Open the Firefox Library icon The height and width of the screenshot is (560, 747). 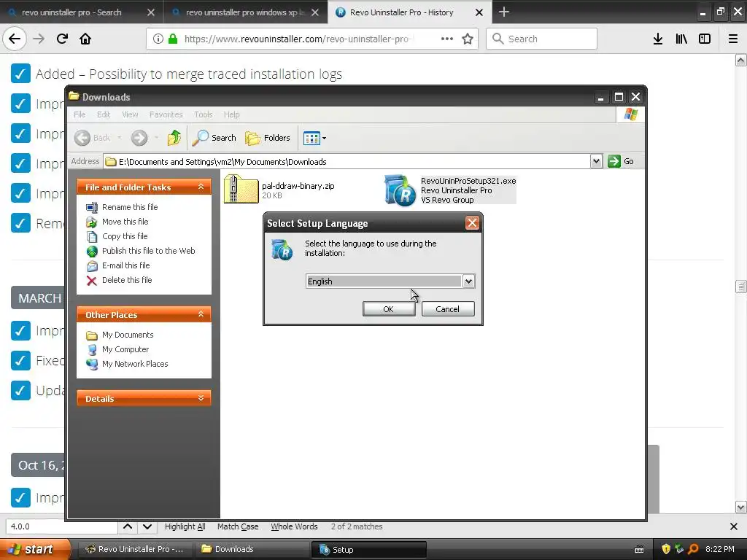click(x=681, y=39)
